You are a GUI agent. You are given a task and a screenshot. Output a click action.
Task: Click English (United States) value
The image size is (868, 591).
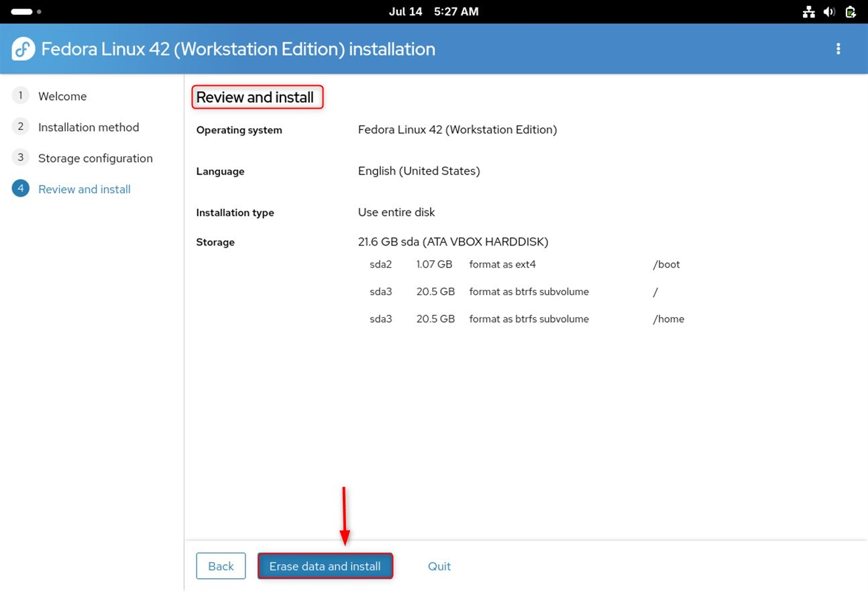(x=419, y=171)
